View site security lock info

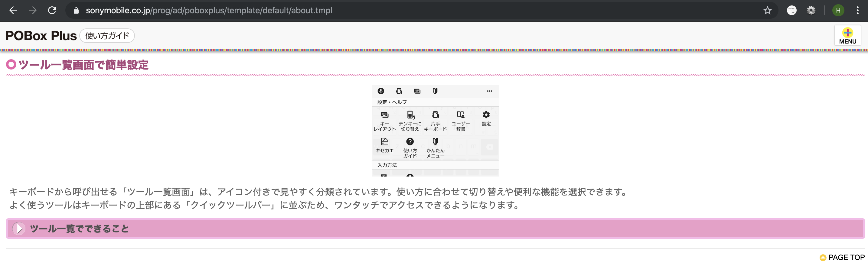point(76,11)
